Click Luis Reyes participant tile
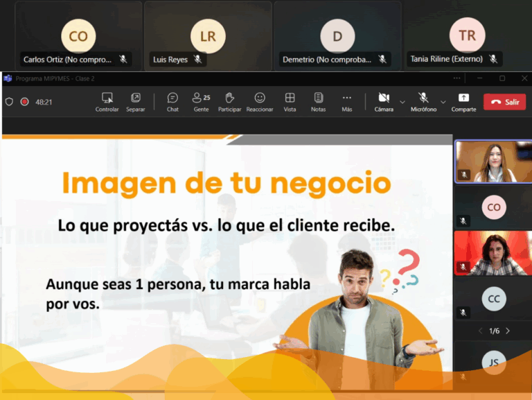Image resolution: width=532 pixels, height=400 pixels. pyautogui.click(x=208, y=36)
